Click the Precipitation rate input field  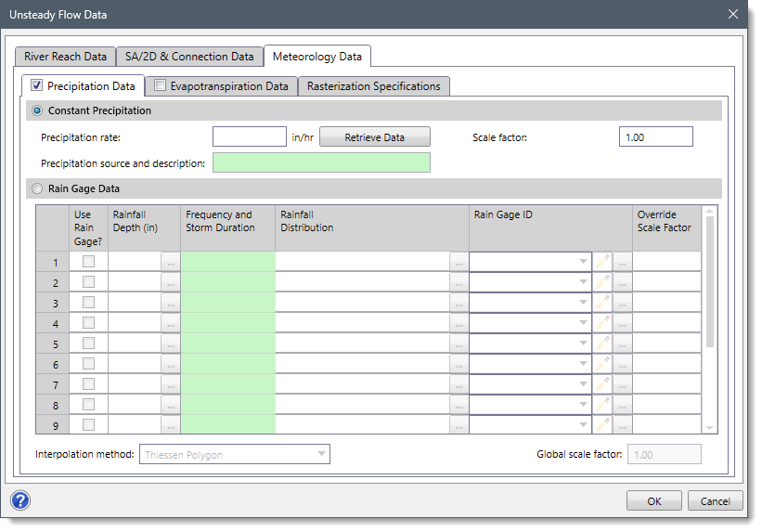[250, 137]
